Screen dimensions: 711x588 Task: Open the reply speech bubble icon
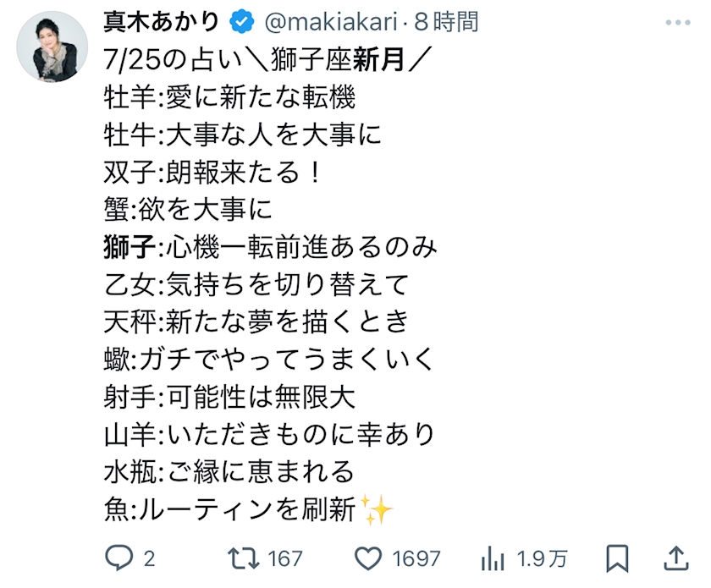click(x=118, y=558)
